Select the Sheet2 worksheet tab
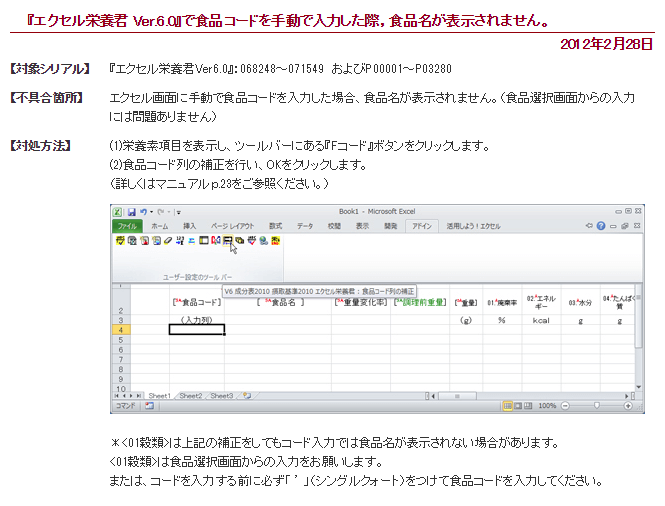 (x=190, y=396)
